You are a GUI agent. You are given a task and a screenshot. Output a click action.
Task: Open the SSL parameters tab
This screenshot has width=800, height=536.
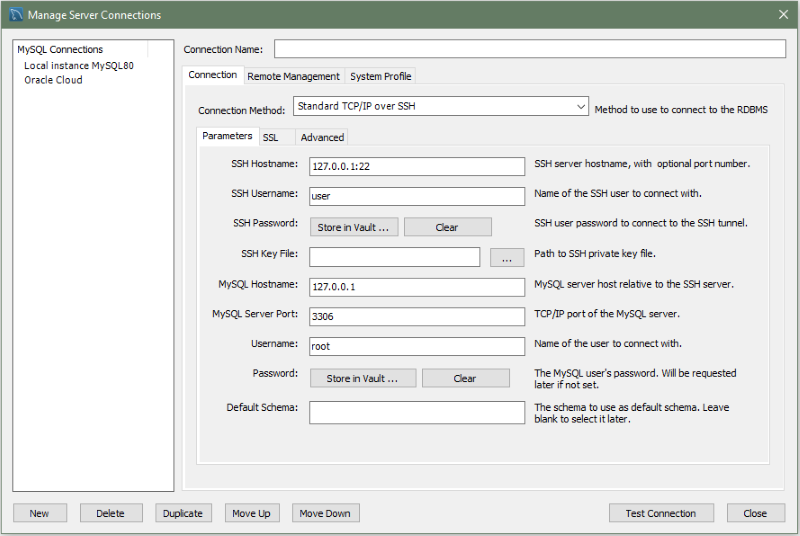pos(271,137)
